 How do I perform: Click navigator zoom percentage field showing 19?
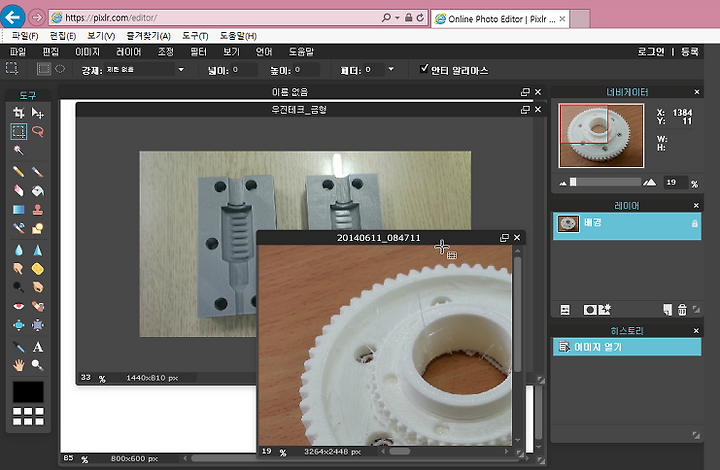(675, 183)
